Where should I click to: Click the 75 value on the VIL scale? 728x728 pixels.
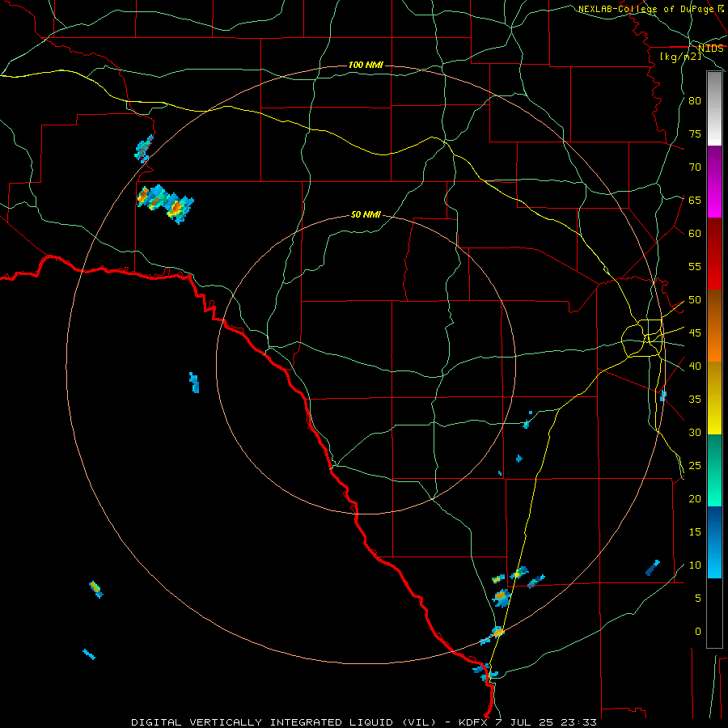(x=695, y=133)
